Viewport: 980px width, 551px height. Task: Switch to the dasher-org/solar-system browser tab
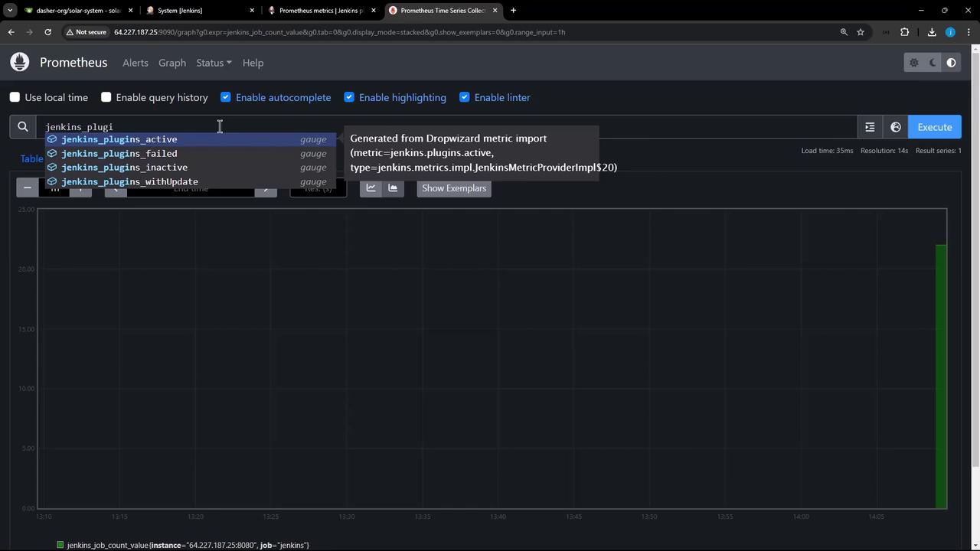[79, 11]
